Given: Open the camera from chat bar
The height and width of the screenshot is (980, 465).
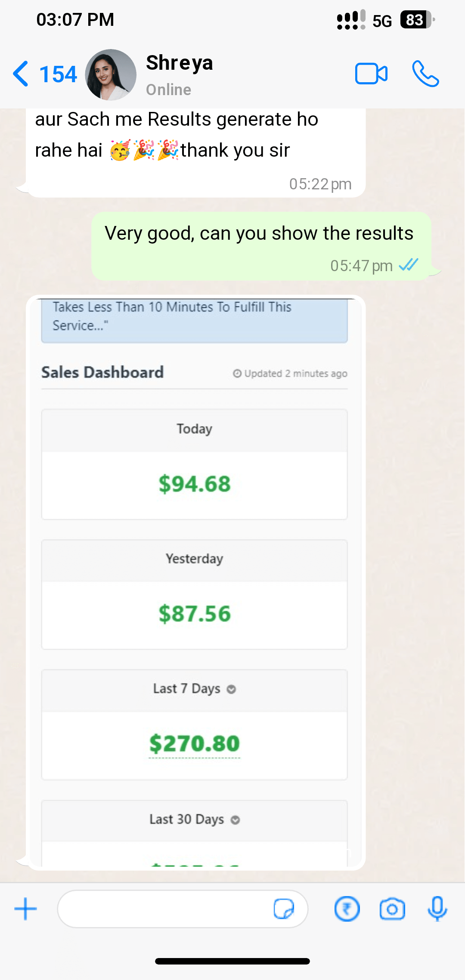Looking at the screenshot, I should point(392,909).
